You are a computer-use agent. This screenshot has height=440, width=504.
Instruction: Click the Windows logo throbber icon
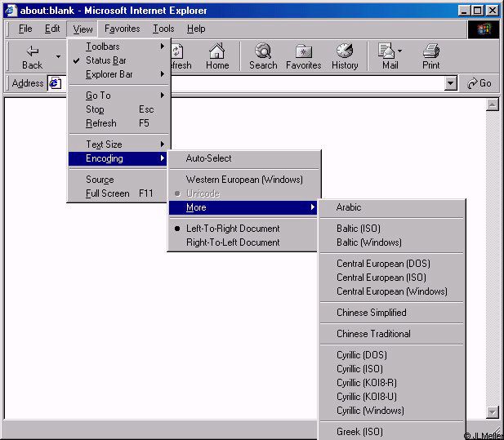[484, 29]
